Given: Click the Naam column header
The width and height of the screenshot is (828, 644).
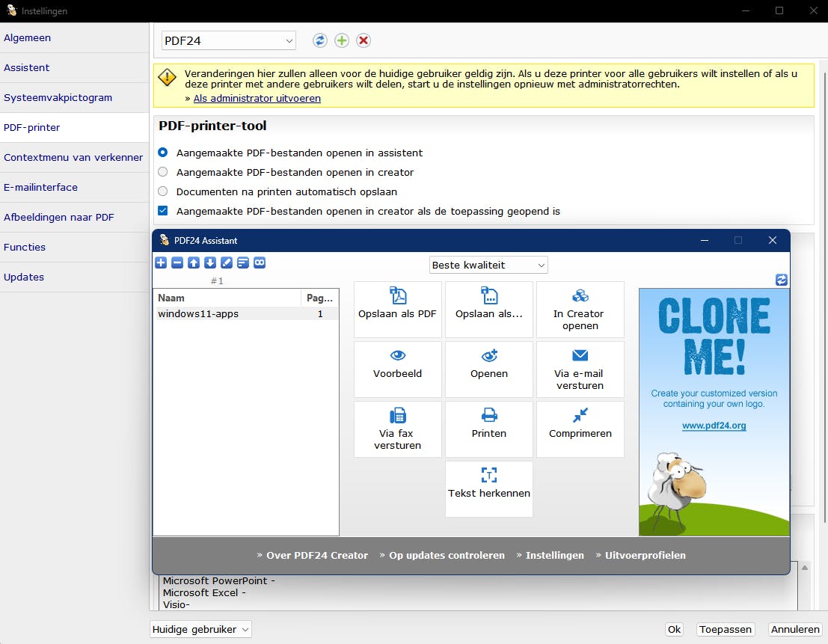Looking at the screenshot, I should (x=227, y=298).
